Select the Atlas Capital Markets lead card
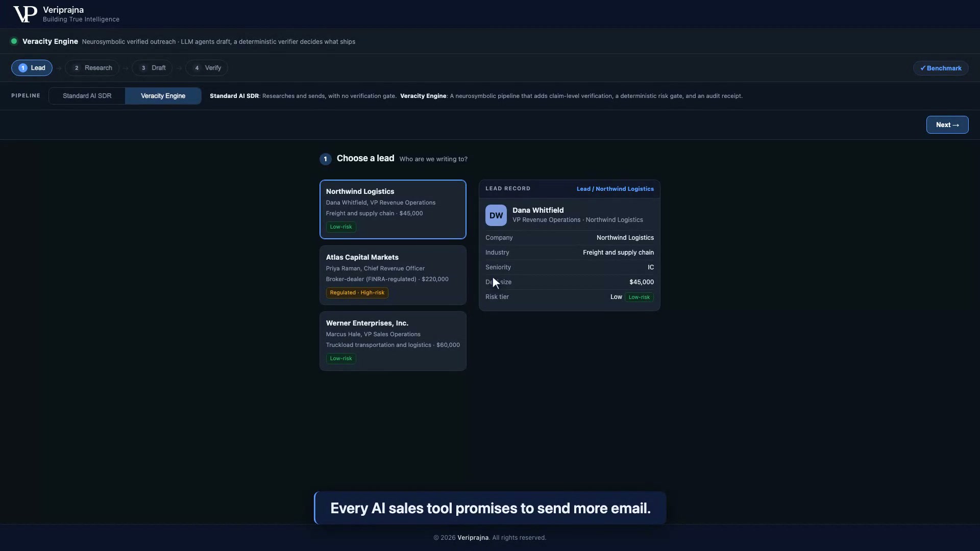This screenshot has width=980, height=551. point(393,275)
